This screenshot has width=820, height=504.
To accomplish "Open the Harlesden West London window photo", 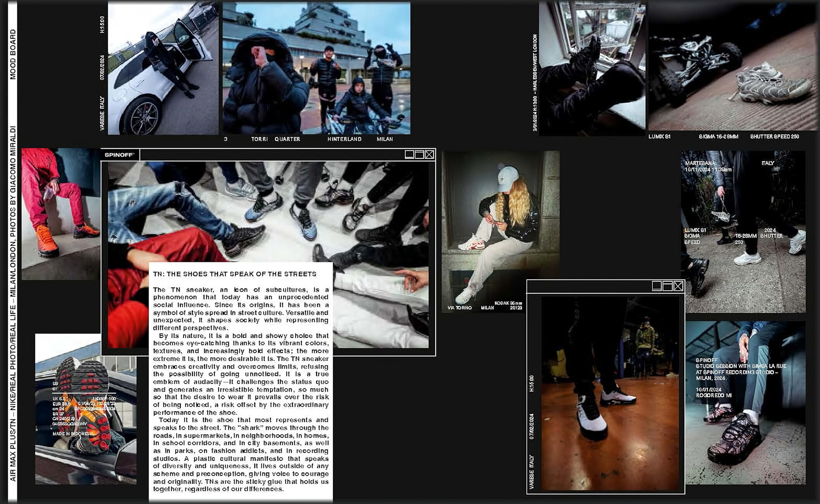I will (x=592, y=68).
